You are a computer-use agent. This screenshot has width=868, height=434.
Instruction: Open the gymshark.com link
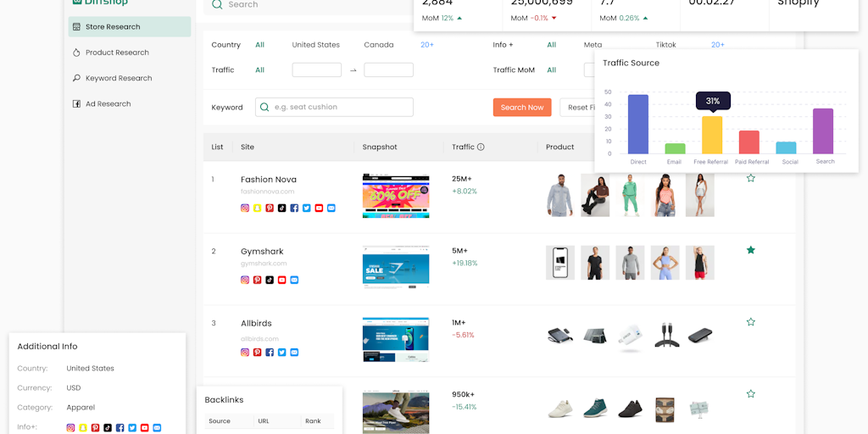pyautogui.click(x=264, y=264)
